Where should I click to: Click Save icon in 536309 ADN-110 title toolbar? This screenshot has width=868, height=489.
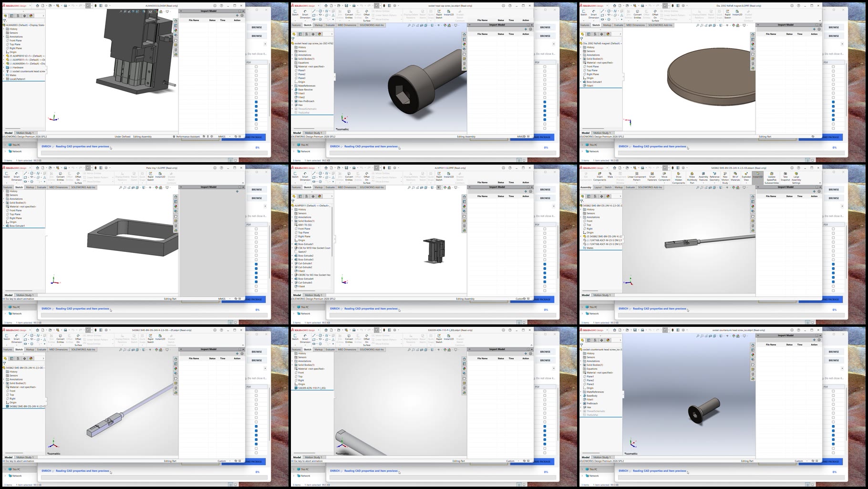[x=346, y=330]
